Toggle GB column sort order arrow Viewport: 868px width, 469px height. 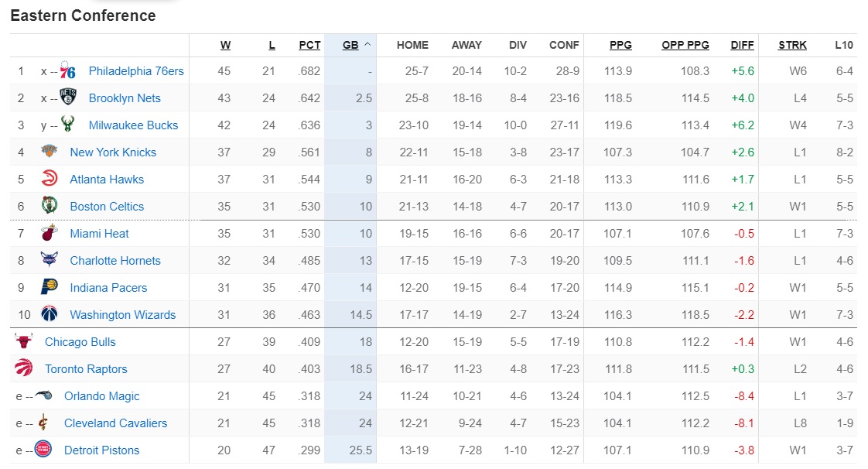click(x=367, y=45)
